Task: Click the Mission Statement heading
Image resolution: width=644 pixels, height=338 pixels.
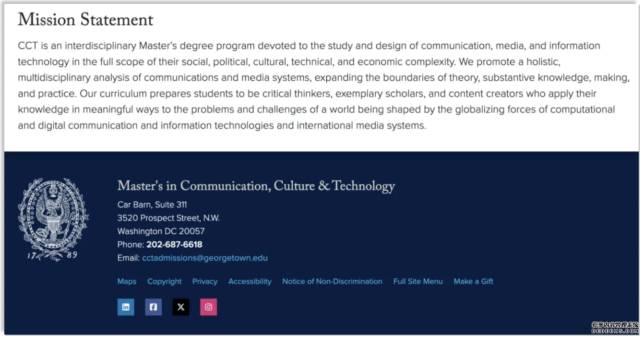Action: point(85,20)
